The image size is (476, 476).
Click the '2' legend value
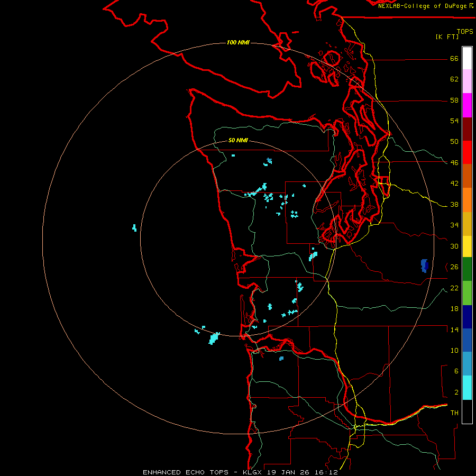(x=456, y=392)
